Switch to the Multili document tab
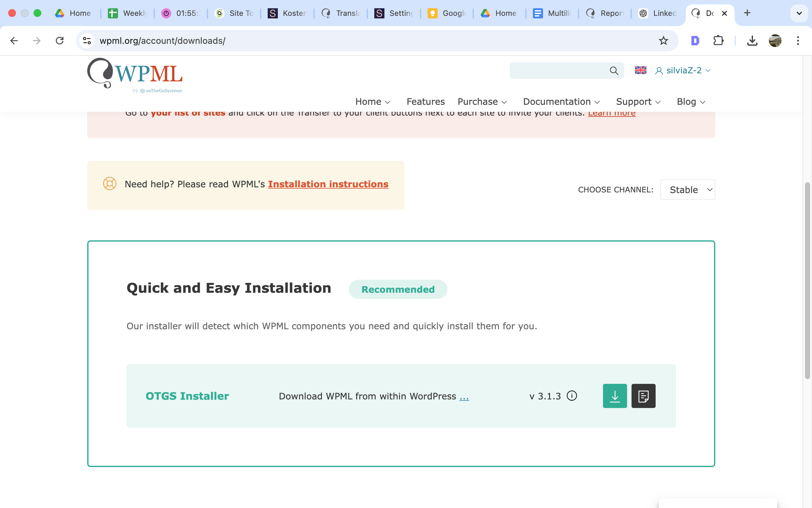Image resolution: width=812 pixels, height=508 pixels. [552, 13]
